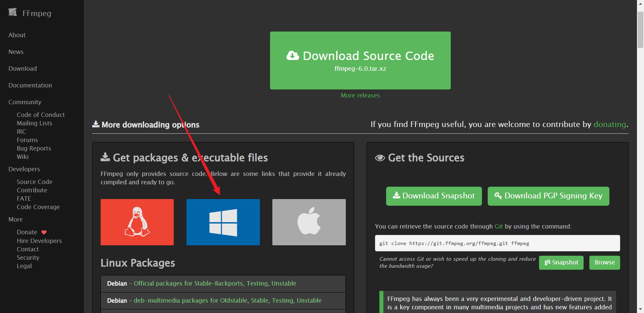Open Debian deb-multimedia packages link
The height and width of the screenshot is (313, 644).
click(227, 301)
